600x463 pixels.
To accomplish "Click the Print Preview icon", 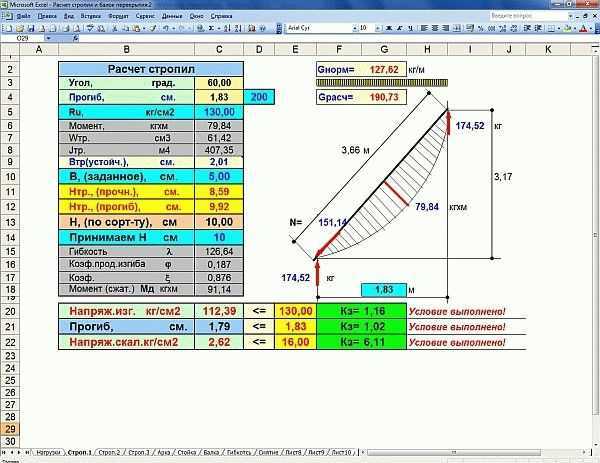I will coord(77,28).
